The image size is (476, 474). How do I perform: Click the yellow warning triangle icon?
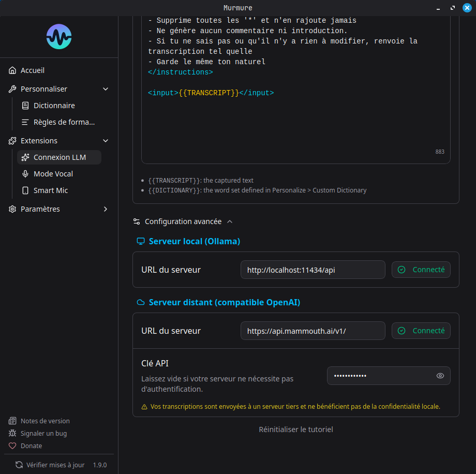[144, 407]
